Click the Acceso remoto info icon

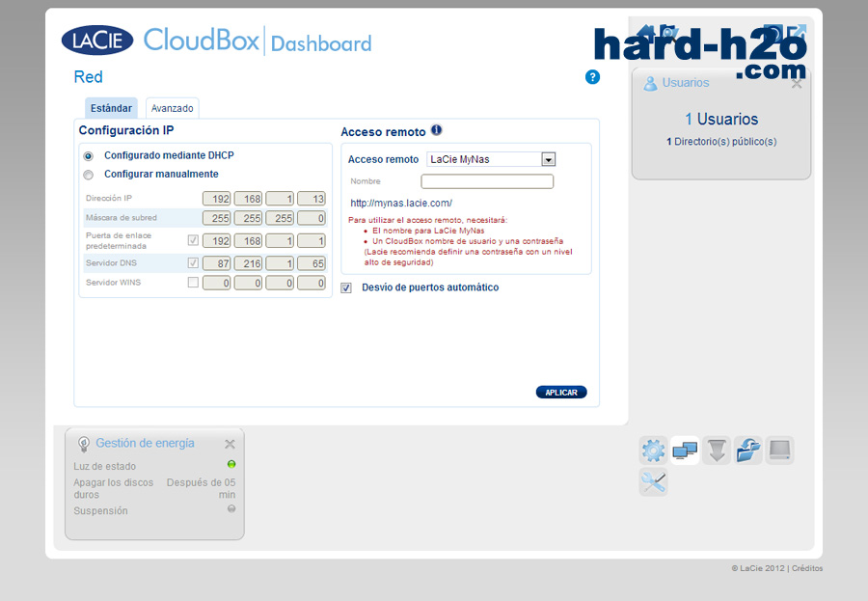[x=436, y=130]
